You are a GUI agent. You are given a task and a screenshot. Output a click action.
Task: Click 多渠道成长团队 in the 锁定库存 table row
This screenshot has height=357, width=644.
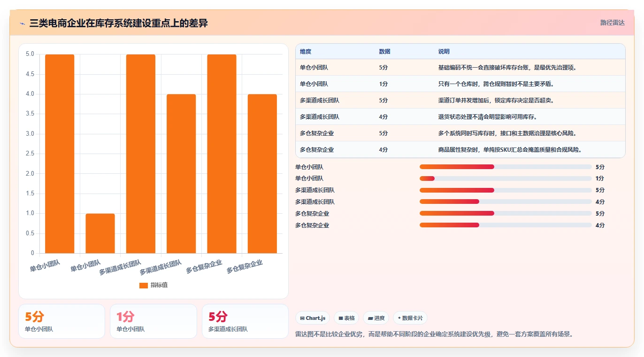pos(320,101)
